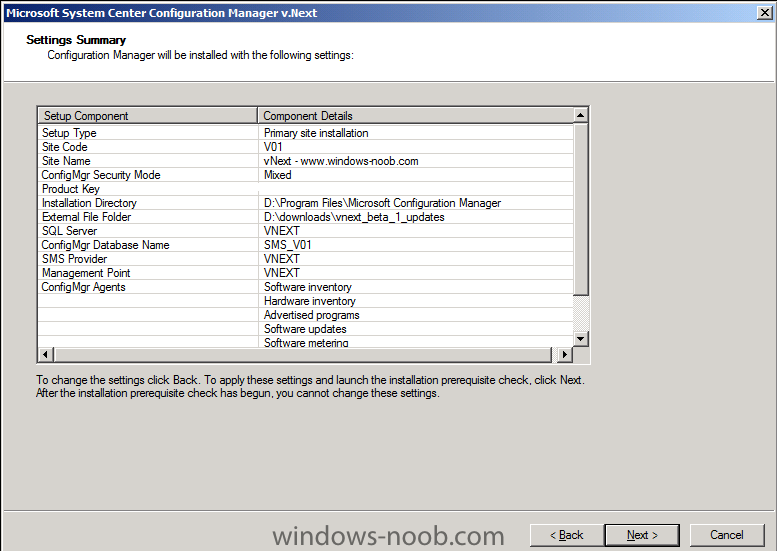Viewport: 777px width, 551px height.
Task: Click the horizontal scrollbar right arrow
Action: click(564, 354)
